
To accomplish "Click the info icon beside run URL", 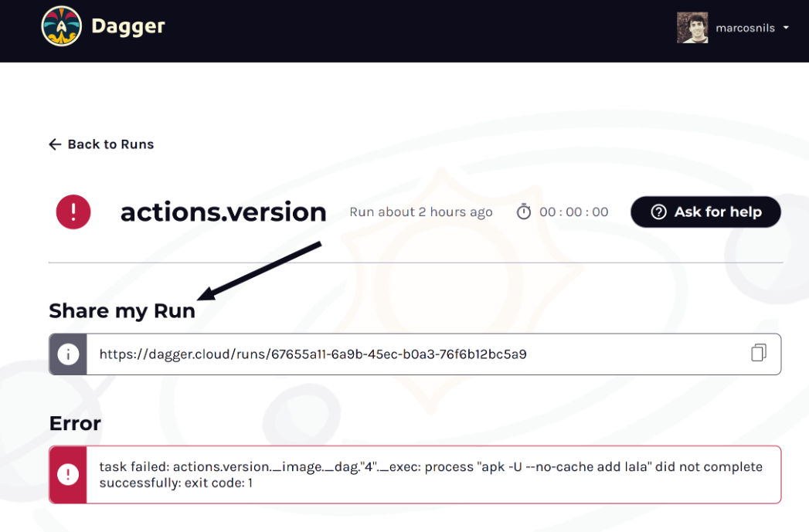I will 68,354.
